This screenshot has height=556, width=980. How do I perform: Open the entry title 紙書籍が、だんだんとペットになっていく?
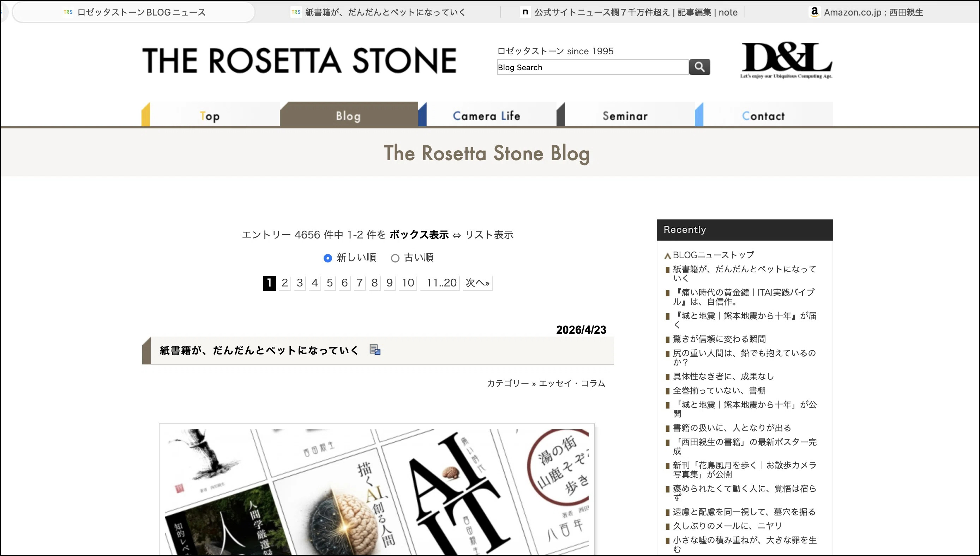point(259,350)
